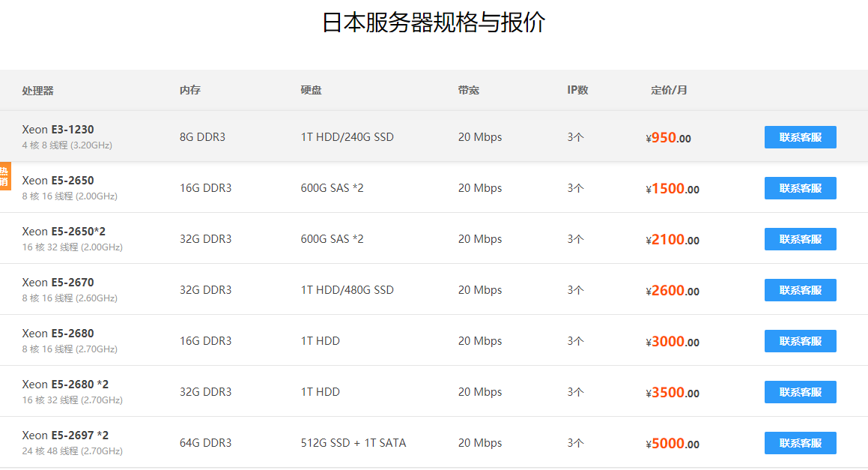This screenshot has height=470, width=868.
Task: Select the Xeon E5-2680 single processor name
Action: [x=58, y=333]
